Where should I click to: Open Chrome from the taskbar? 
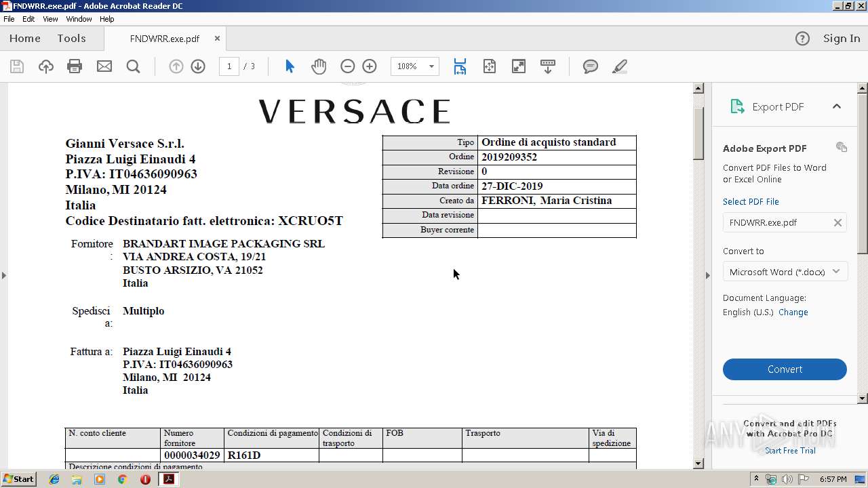[122, 479]
